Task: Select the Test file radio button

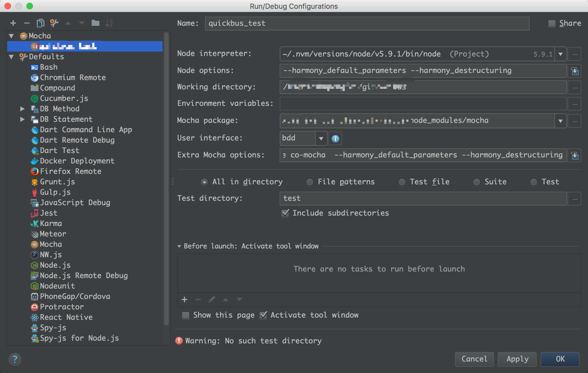Action: (402, 182)
